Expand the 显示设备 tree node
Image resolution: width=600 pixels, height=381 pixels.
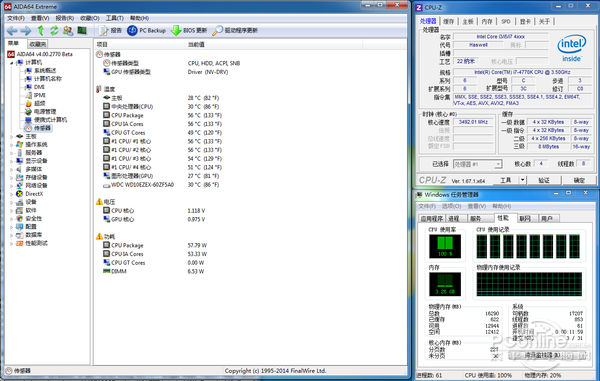point(11,161)
